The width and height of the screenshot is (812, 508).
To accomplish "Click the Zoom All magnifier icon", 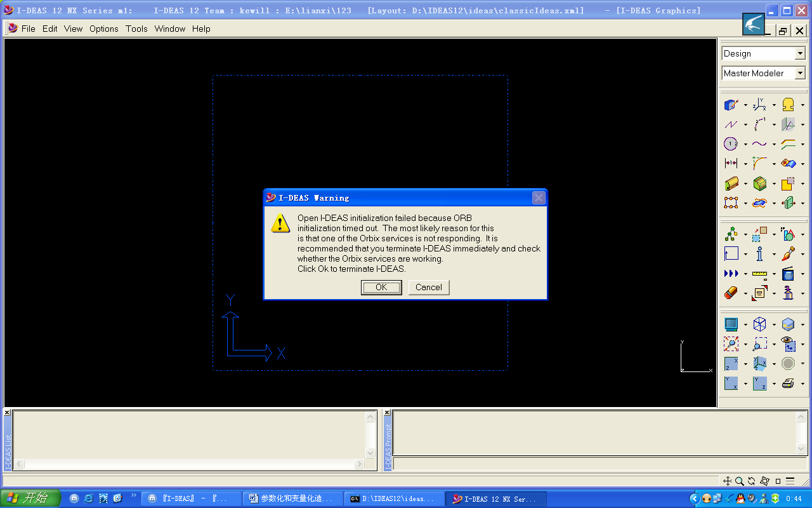I will 731,344.
